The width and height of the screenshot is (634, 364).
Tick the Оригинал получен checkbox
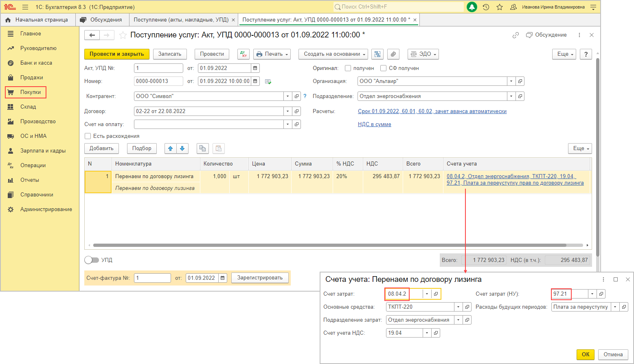point(348,68)
